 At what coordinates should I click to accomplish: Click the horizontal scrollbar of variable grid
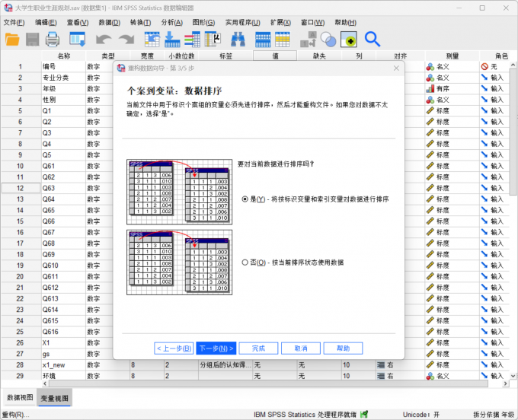(268, 383)
